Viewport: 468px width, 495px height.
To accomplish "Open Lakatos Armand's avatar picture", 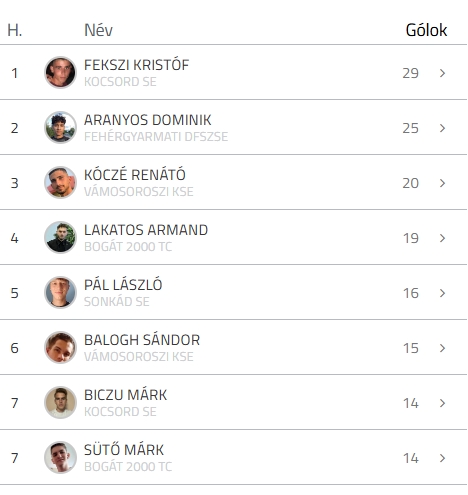I will click(x=60, y=237).
